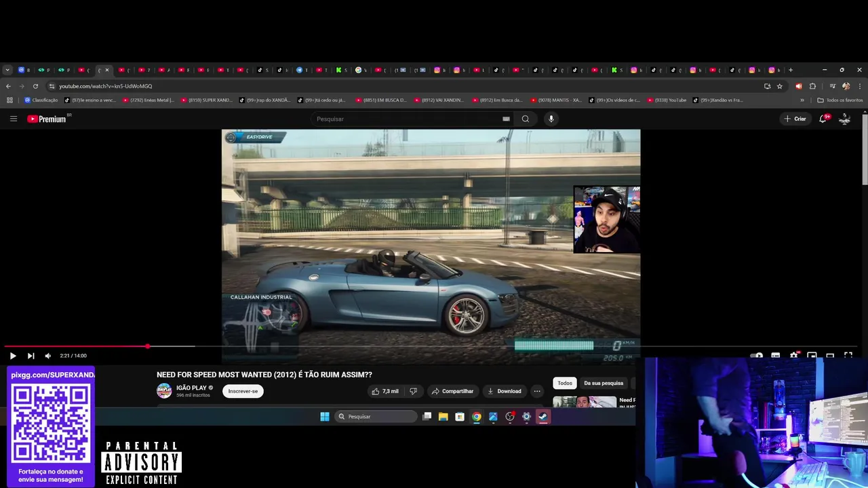The height and width of the screenshot is (488, 868).
Task: Start voice search with the microphone
Action: (551, 119)
